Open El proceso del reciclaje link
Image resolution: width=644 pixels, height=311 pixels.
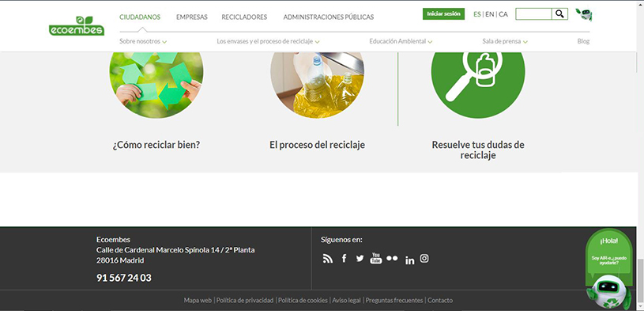(x=317, y=146)
